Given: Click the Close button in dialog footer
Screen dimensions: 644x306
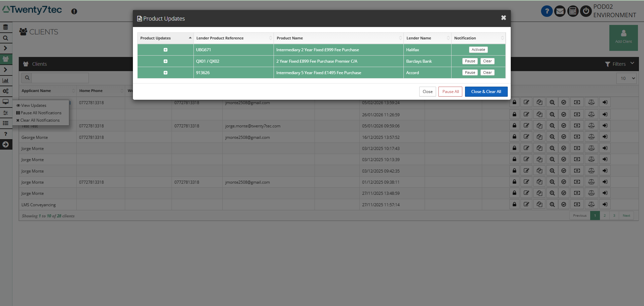Looking at the screenshot, I should [428, 92].
